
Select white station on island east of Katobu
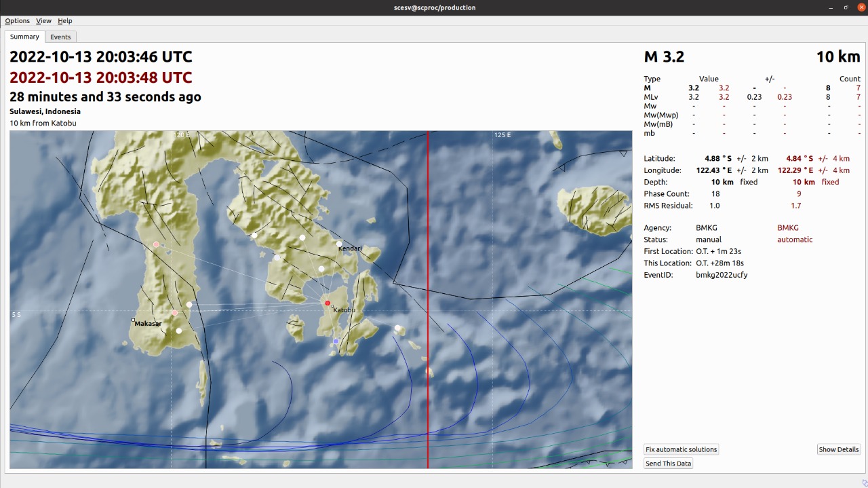(398, 329)
